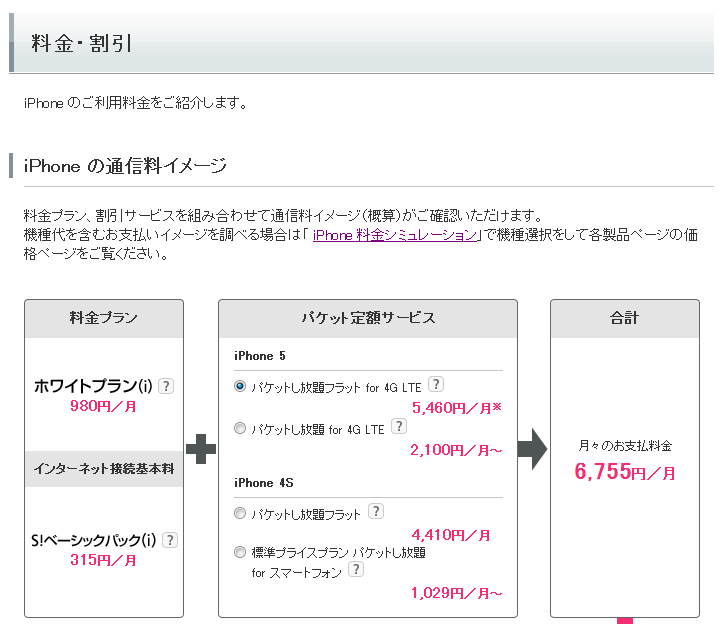724x624 pixels.
Task: Click the iPhone 5 section heading
Action: pyautogui.click(x=260, y=356)
